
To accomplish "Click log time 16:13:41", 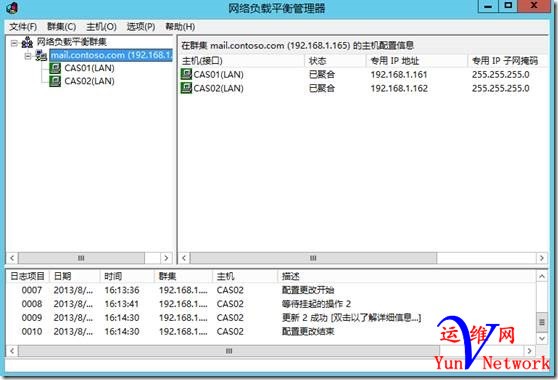I will point(122,304).
